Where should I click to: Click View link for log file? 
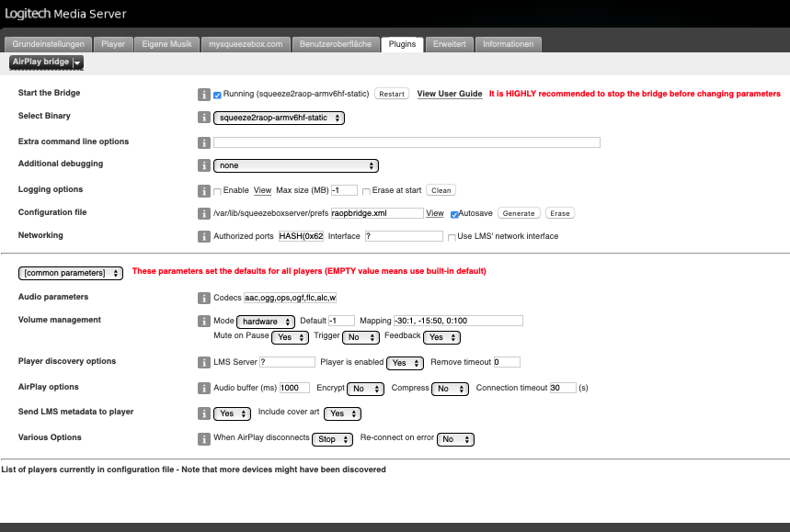262,190
